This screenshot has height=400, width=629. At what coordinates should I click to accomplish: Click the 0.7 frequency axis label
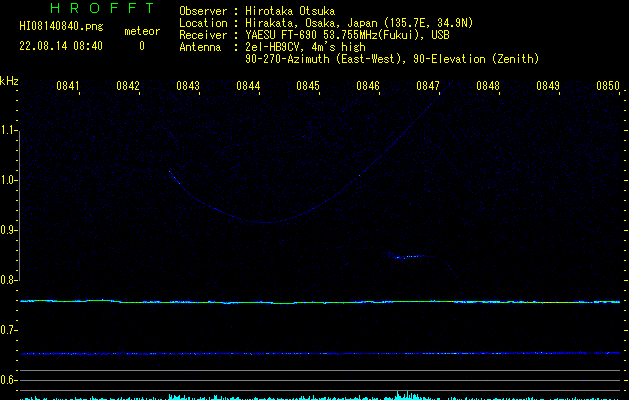tap(8, 330)
